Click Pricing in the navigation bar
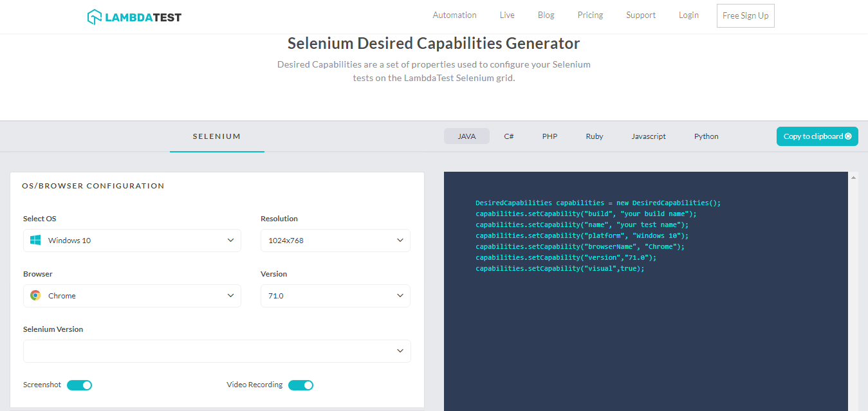This screenshot has height=411, width=868. pyautogui.click(x=589, y=15)
